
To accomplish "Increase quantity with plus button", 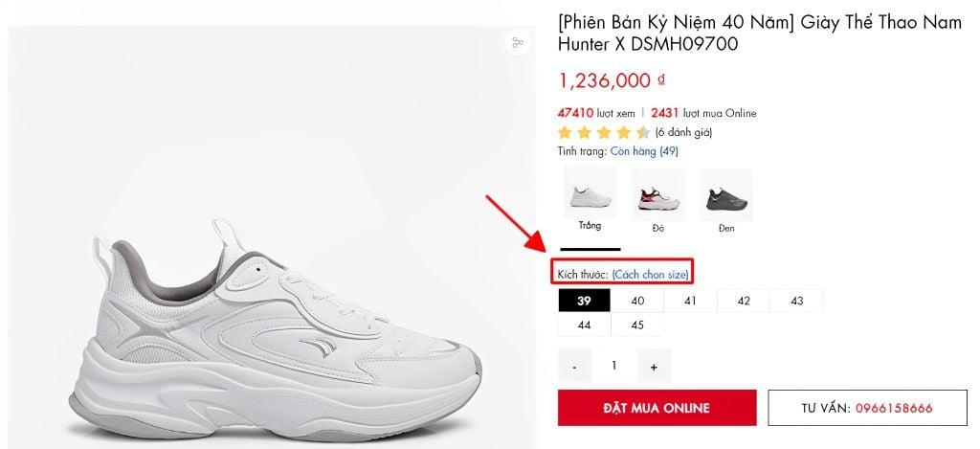I will pyautogui.click(x=654, y=366).
